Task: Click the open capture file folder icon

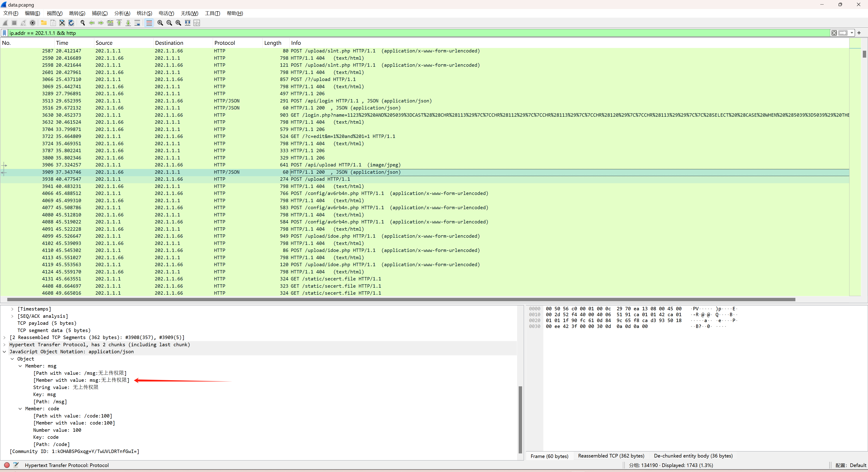Action: [44, 23]
